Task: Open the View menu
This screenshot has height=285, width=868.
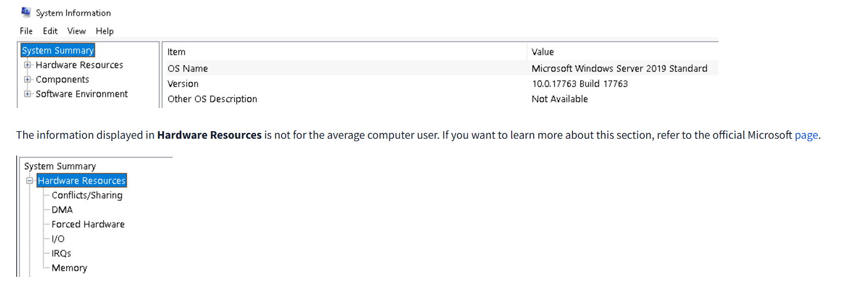Action: [76, 31]
